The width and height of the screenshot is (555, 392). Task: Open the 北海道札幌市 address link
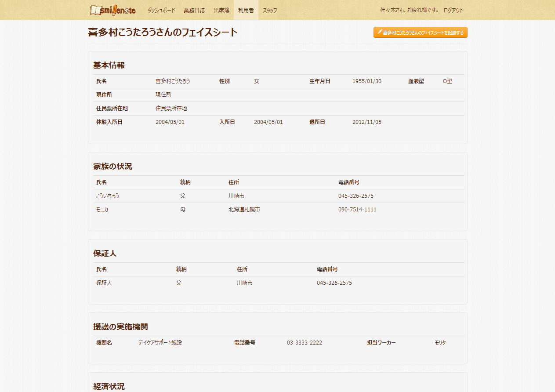point(244,210)
